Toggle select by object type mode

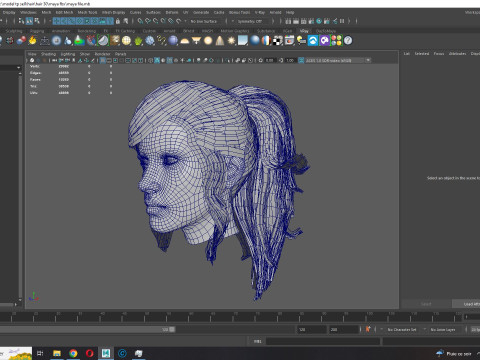pos(29,21)
